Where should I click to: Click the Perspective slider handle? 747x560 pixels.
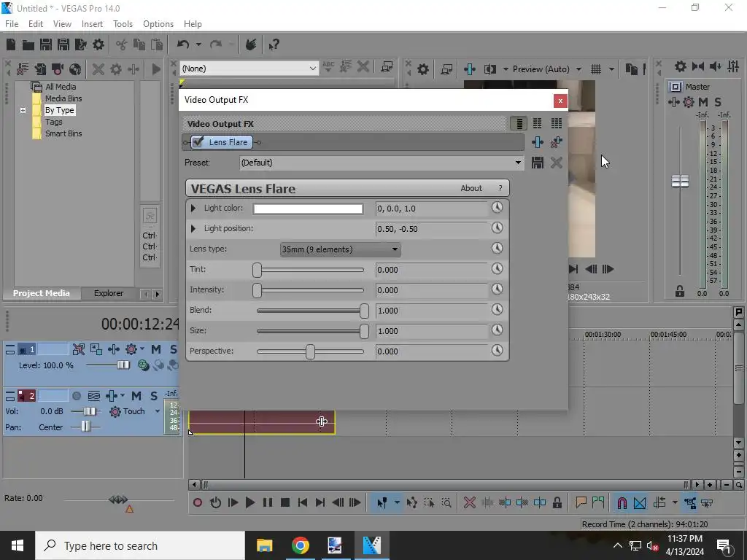coord(310,351)
